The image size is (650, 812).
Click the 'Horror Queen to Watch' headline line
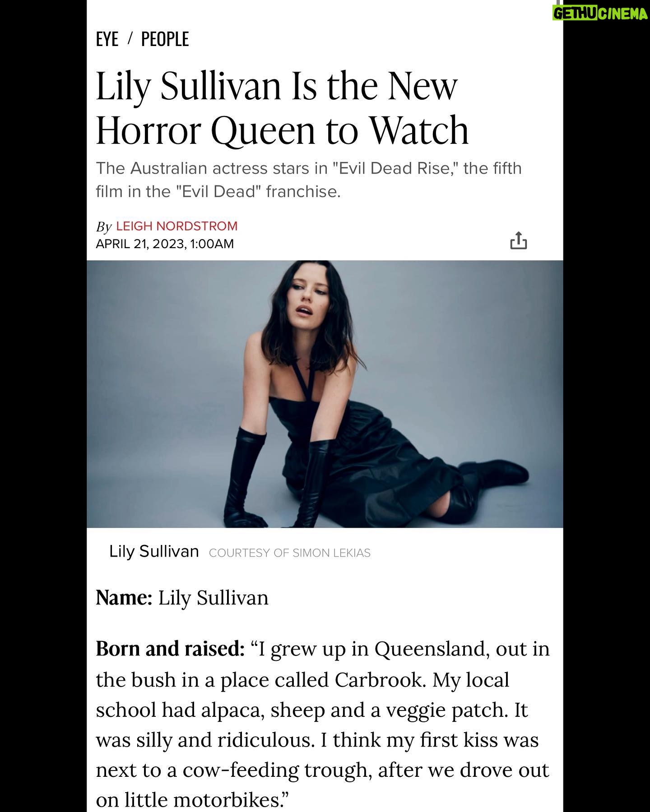[282, 130]
